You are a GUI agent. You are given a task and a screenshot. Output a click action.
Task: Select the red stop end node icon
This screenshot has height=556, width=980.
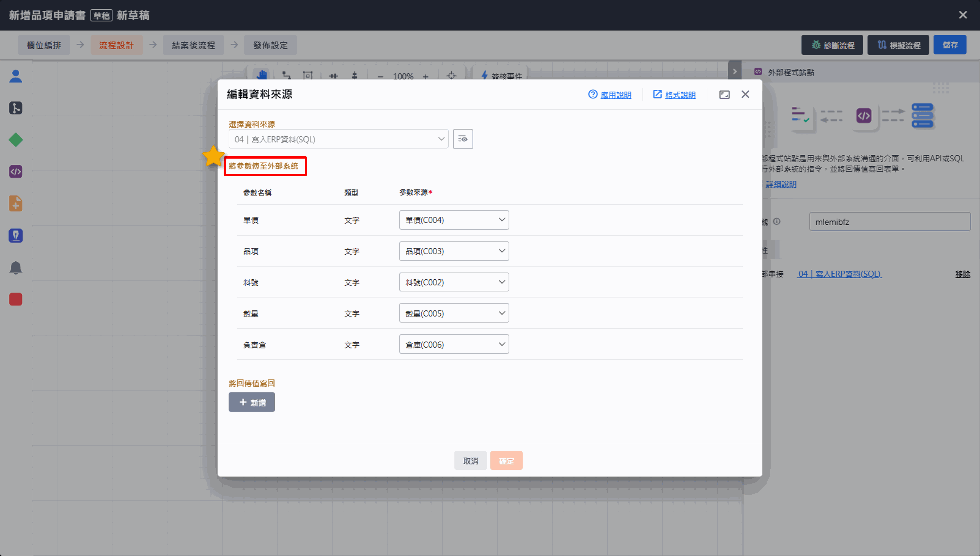16,299
